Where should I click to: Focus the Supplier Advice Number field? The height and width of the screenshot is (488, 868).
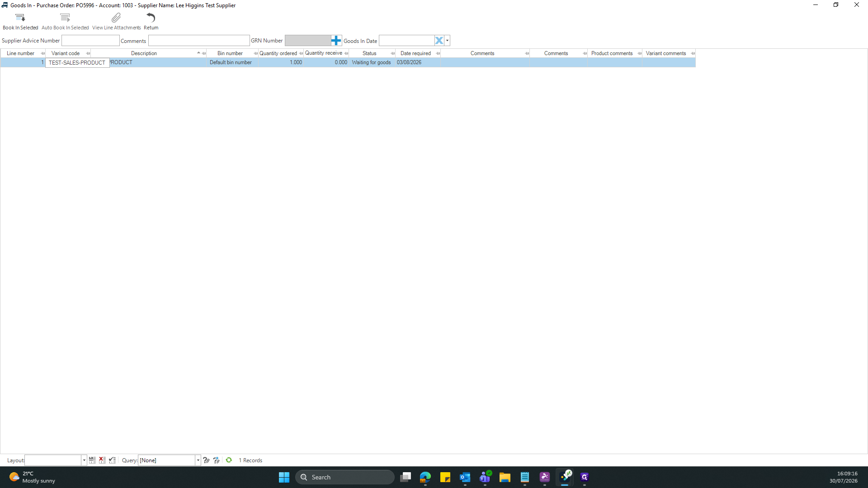(x=90, y=41)
